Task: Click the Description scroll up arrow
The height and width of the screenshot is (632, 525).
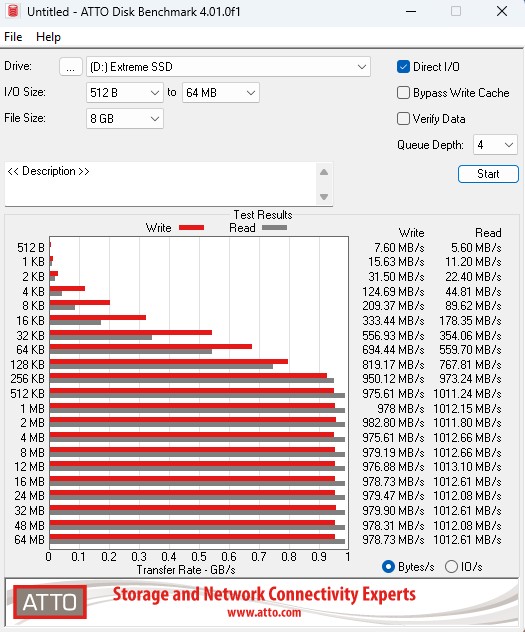Action: 324,172
